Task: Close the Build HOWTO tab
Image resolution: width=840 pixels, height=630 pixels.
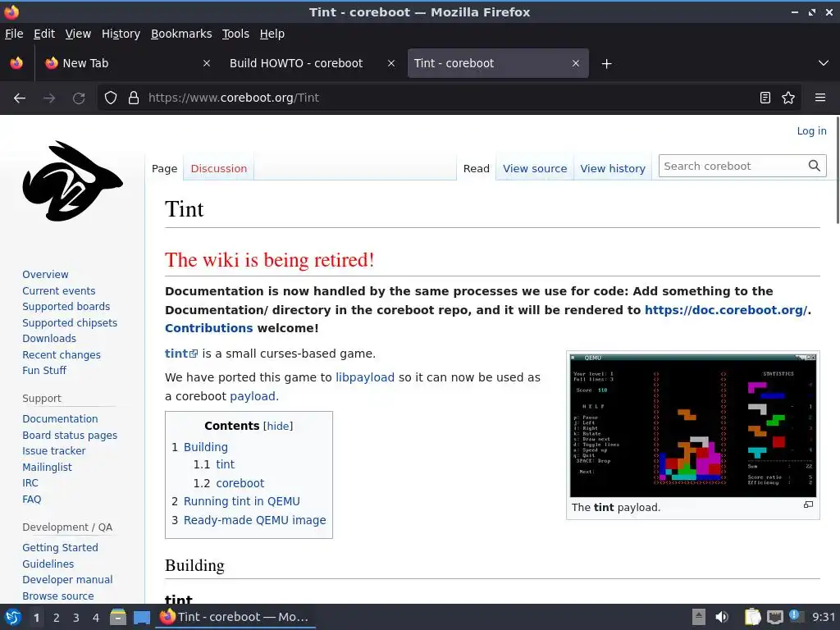Action: (x=391, y=63)
